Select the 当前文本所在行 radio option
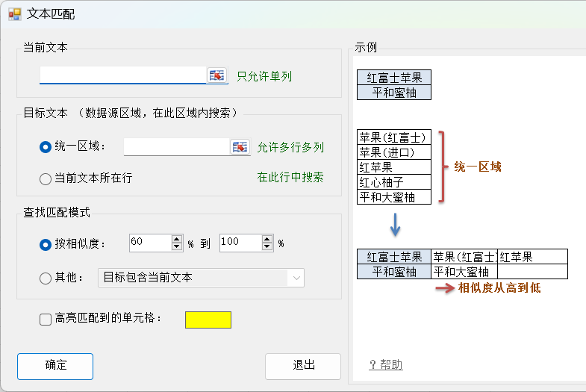586x392 pixels. click(45, 178)
